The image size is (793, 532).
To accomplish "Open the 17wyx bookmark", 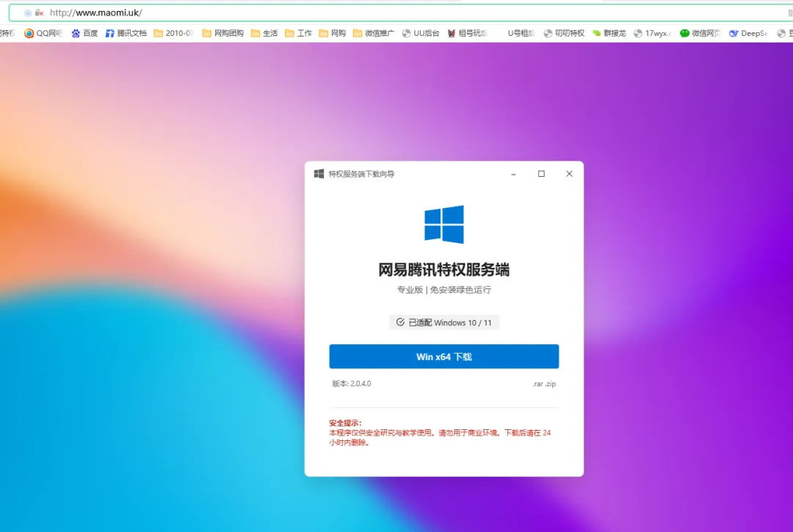I will [x=653, y=33].
